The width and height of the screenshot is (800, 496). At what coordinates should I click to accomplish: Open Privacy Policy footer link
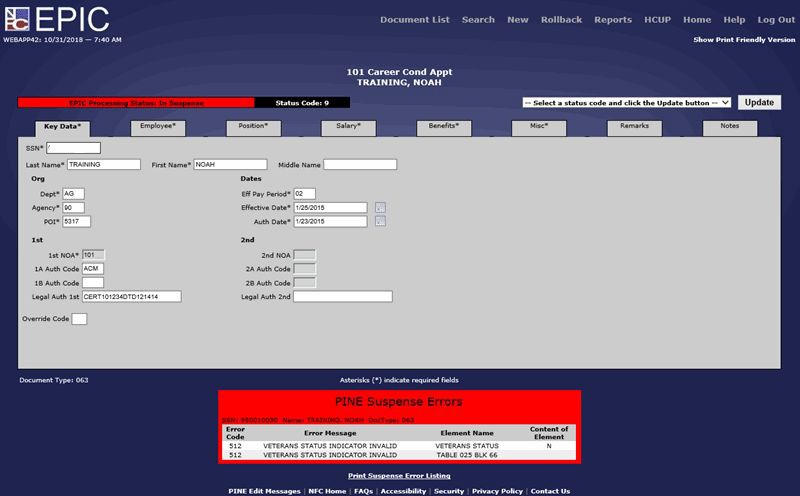(497, 491)
